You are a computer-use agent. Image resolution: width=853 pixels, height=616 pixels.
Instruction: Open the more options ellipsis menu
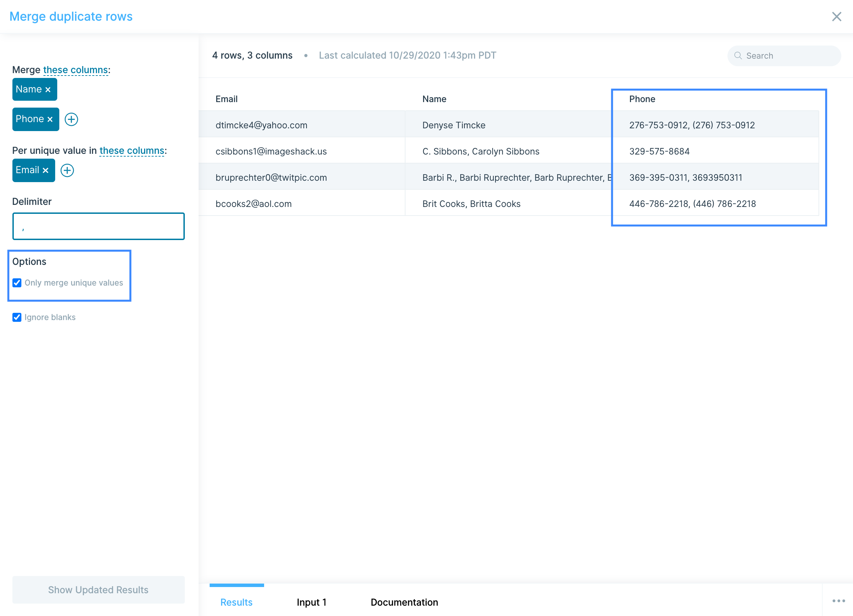pos(838,601)
